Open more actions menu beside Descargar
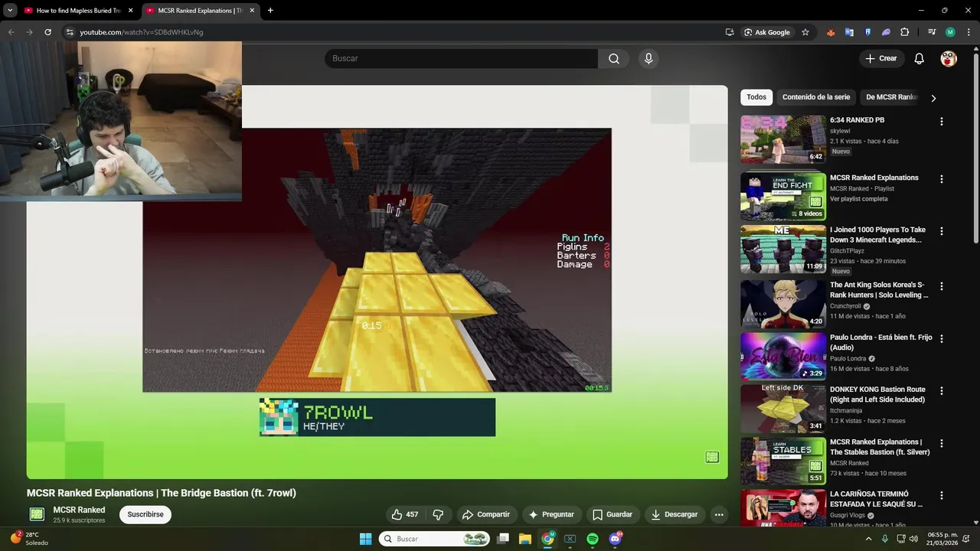The image size is (980, 551). pyautogui.click(x=719, y=514)
